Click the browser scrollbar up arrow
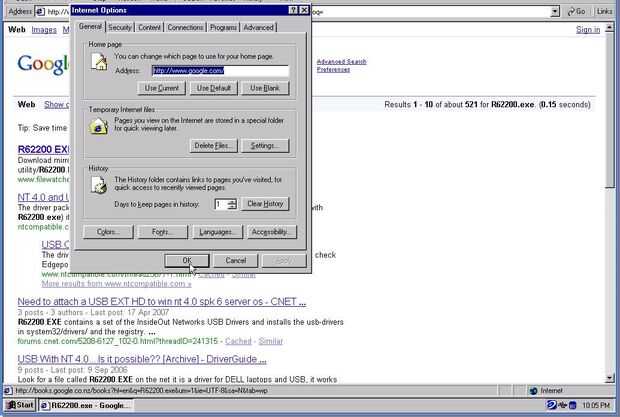 (x=610, y=28)
